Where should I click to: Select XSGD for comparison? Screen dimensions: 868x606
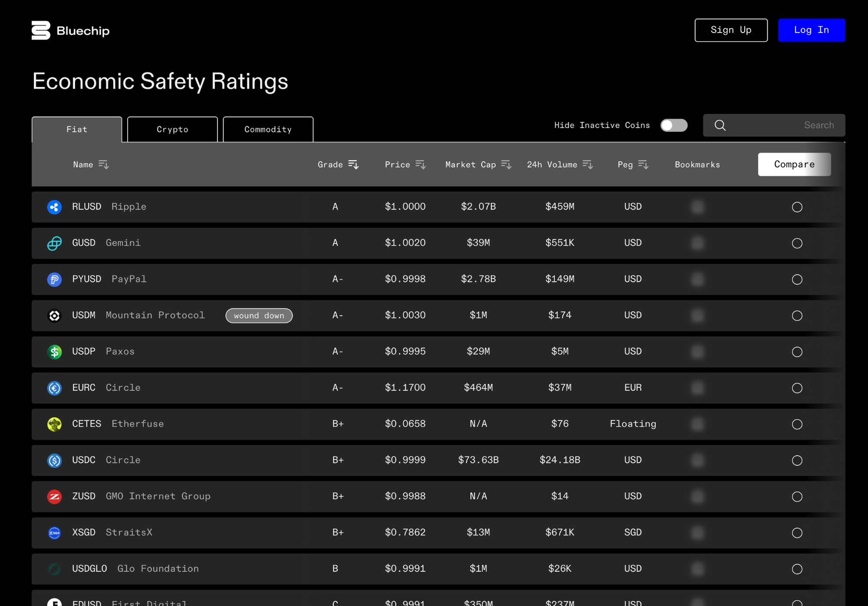[797, 533]
